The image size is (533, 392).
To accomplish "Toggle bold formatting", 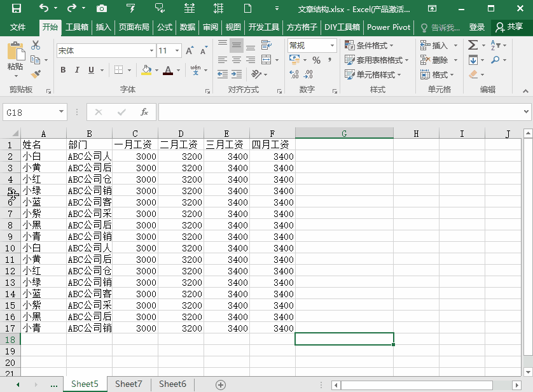I will 62,70.
